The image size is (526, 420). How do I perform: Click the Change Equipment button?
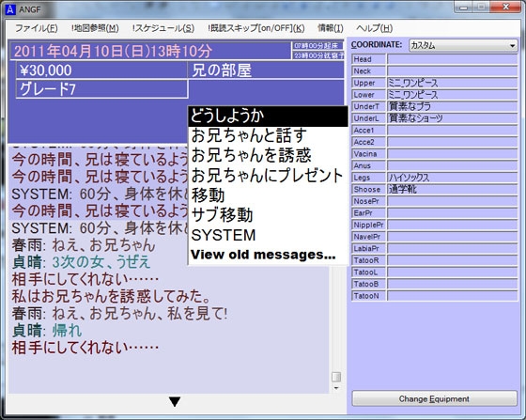pos(434,399)
